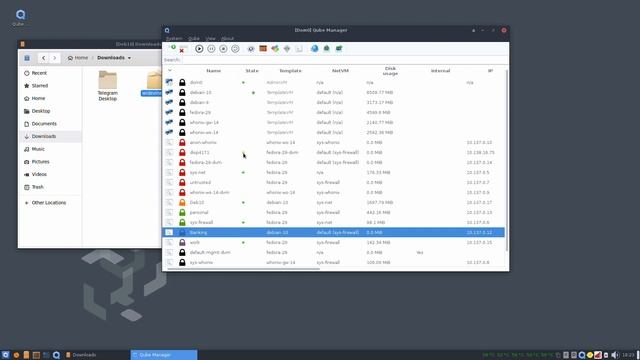Click the green lock icon of personal
Screen dimensions: 640x360
[182, 212]
